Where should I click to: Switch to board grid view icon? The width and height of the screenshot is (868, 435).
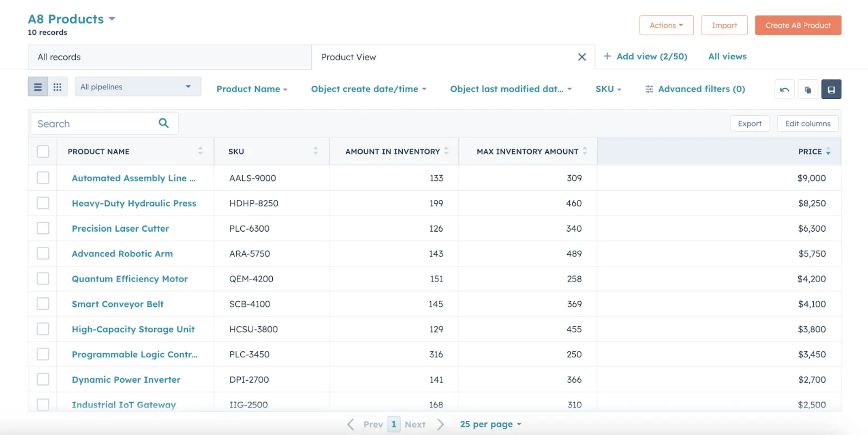click(x=58, y=87)
